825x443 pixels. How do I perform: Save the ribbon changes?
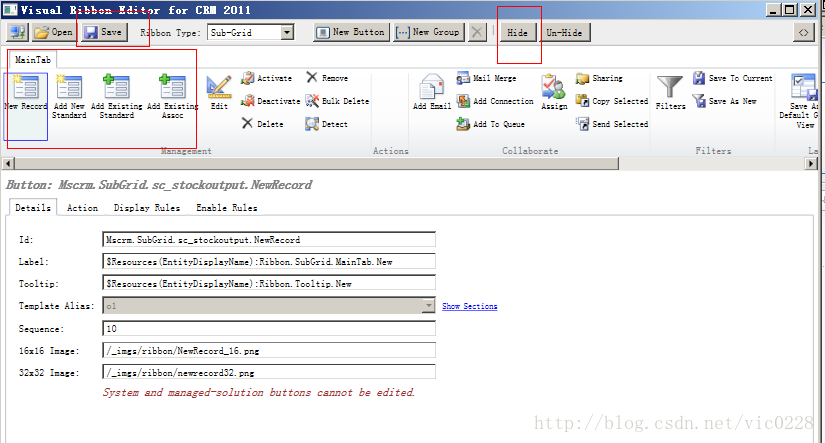(104, 33)
